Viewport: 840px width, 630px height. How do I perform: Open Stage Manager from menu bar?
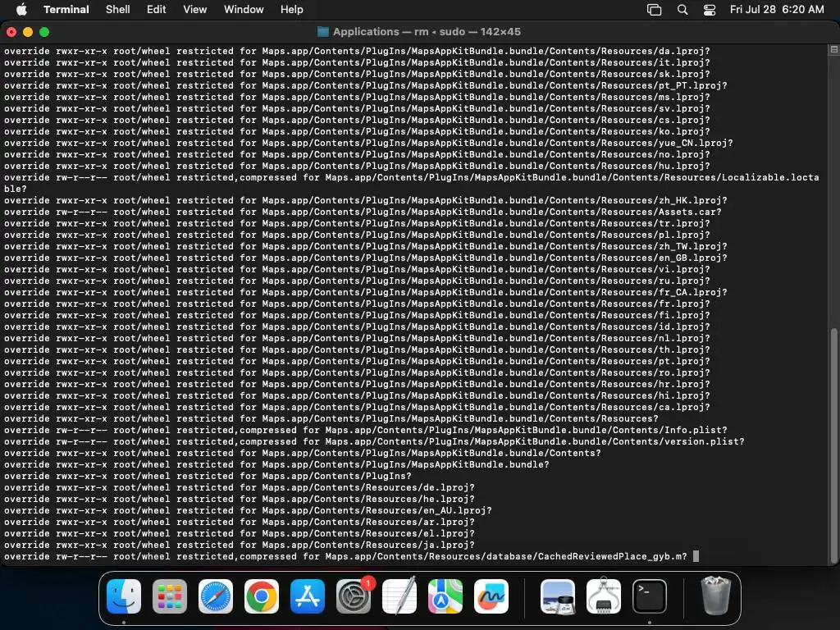point(654,10)
